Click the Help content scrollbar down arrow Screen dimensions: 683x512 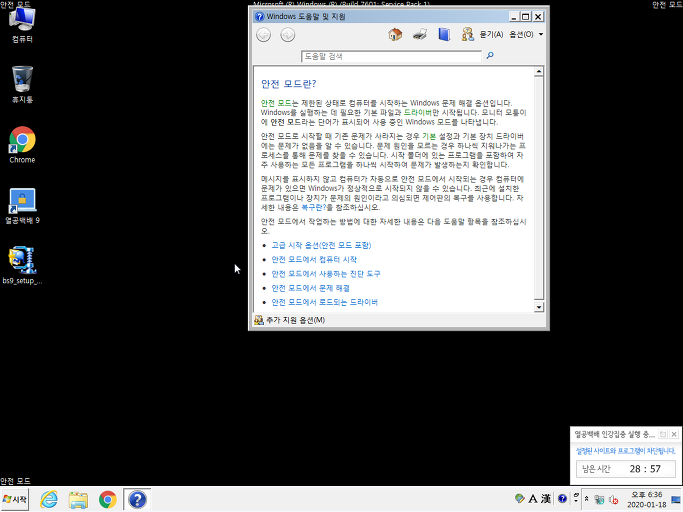[539, 307]
